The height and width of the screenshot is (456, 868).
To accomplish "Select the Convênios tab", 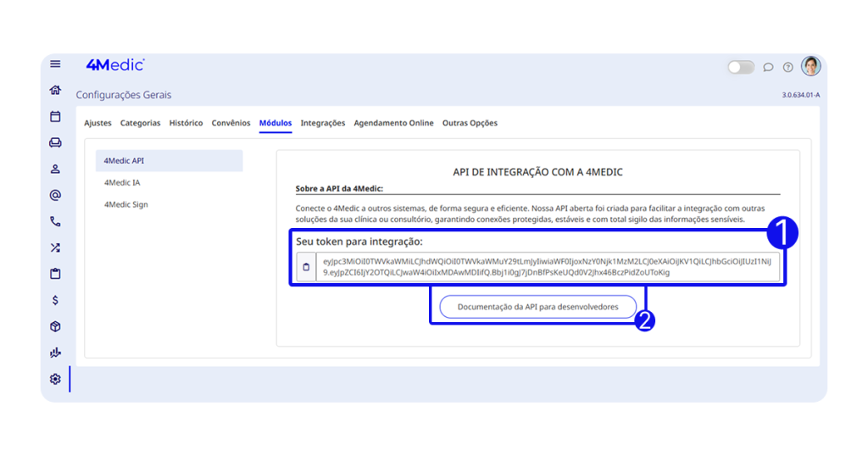I will point(231,123).
